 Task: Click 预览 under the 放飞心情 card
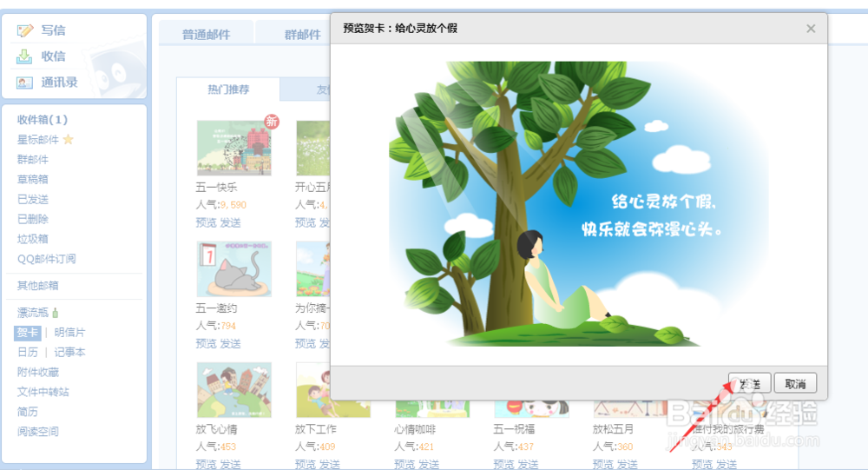coord(206,464)
